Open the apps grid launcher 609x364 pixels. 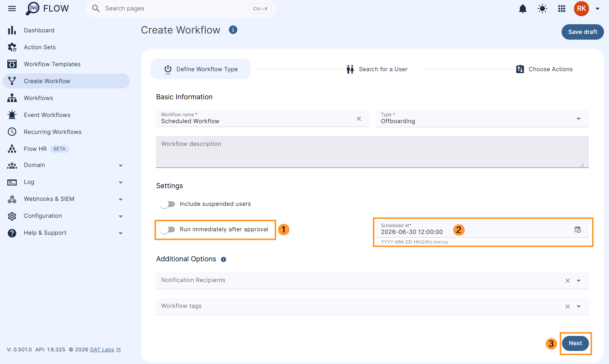pos(562,8)
